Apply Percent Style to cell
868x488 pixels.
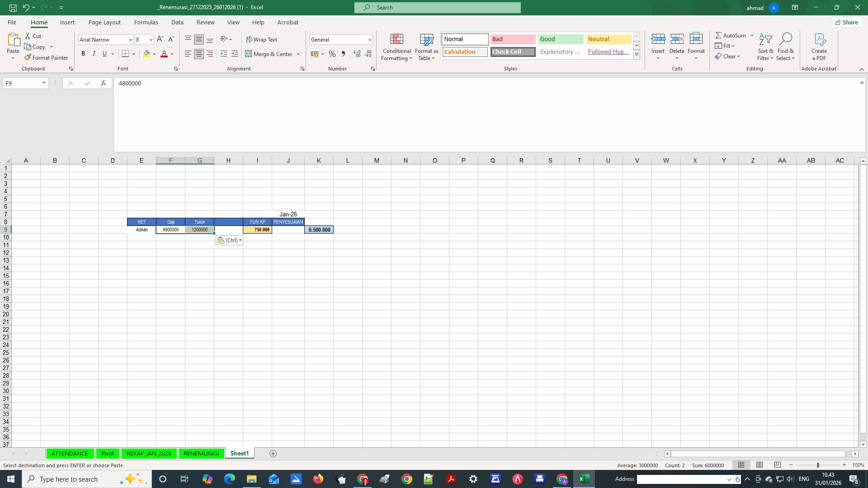[x=332, y=54]
